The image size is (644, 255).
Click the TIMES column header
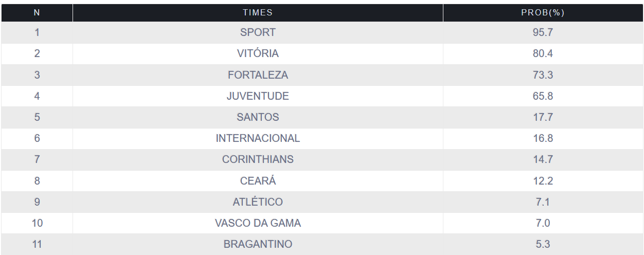pos(258,13)
